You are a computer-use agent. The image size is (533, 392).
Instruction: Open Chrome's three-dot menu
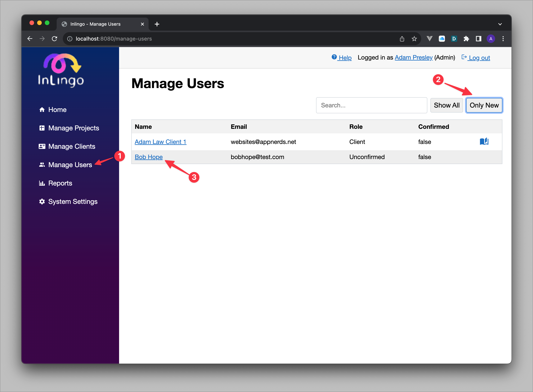coord(503,38)
